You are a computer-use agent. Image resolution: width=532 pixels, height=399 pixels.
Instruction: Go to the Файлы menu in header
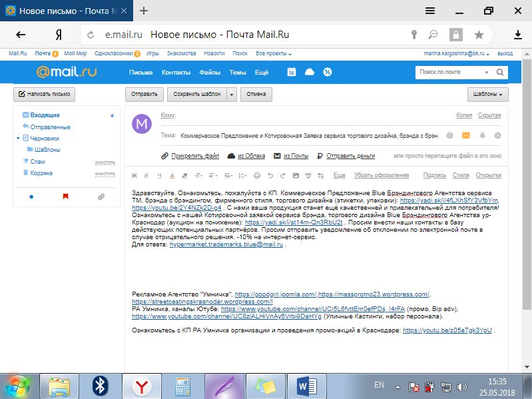(x=210, y=72)
